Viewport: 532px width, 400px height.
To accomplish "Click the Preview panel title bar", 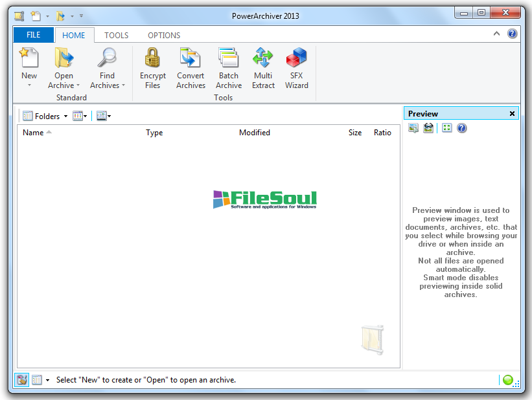I will [x=461, y=113].
